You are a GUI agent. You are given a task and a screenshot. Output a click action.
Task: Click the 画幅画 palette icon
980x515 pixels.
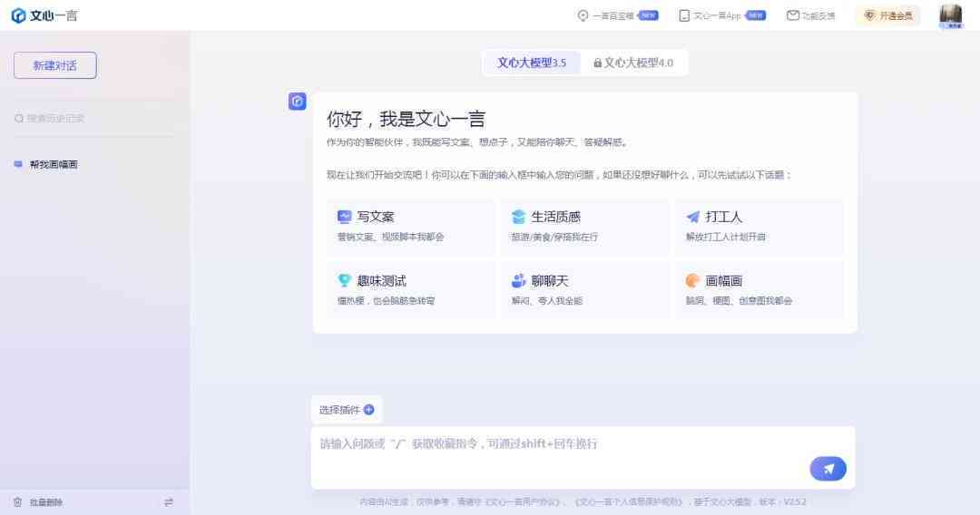click(x=692, y=281)
